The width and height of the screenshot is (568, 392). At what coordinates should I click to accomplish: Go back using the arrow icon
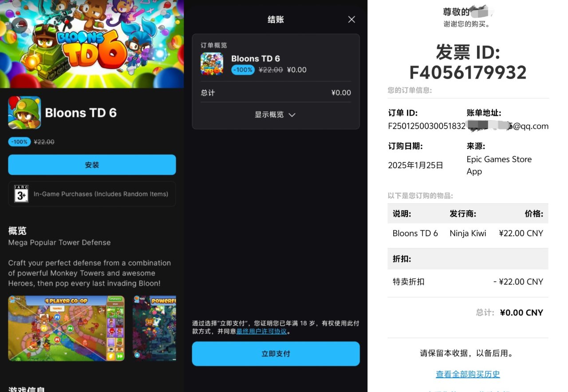(20, 25)
